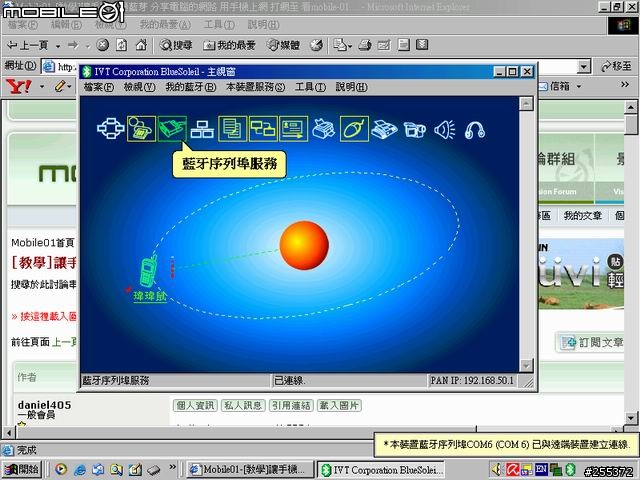Click the Information Synchronization service icon

[263, 129]
